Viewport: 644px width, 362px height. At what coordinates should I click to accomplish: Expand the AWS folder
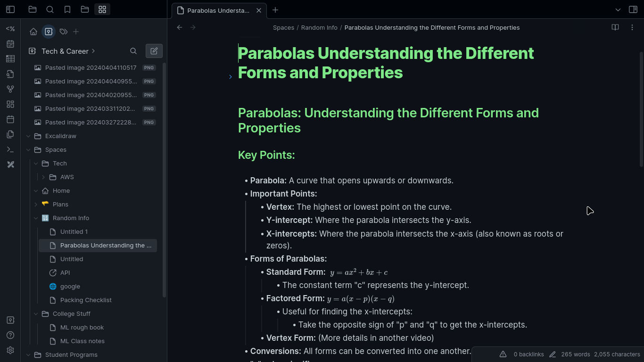(x=43, y=177)
